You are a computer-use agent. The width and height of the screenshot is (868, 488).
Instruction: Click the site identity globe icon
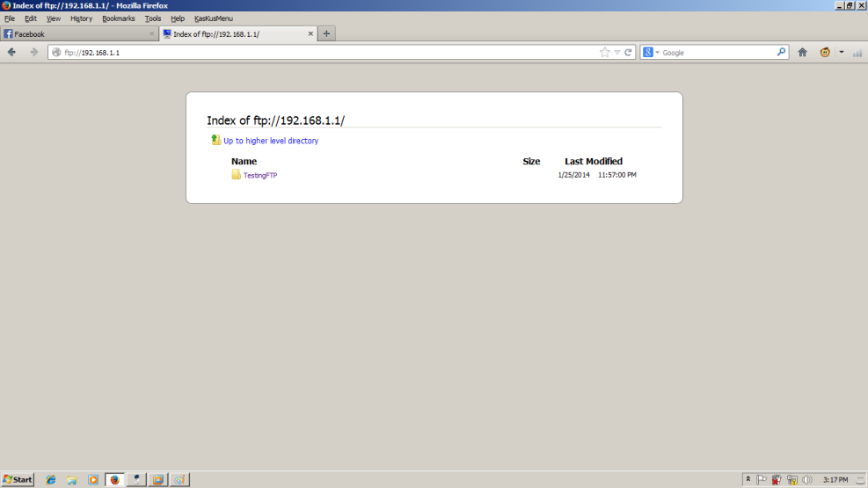56,53
